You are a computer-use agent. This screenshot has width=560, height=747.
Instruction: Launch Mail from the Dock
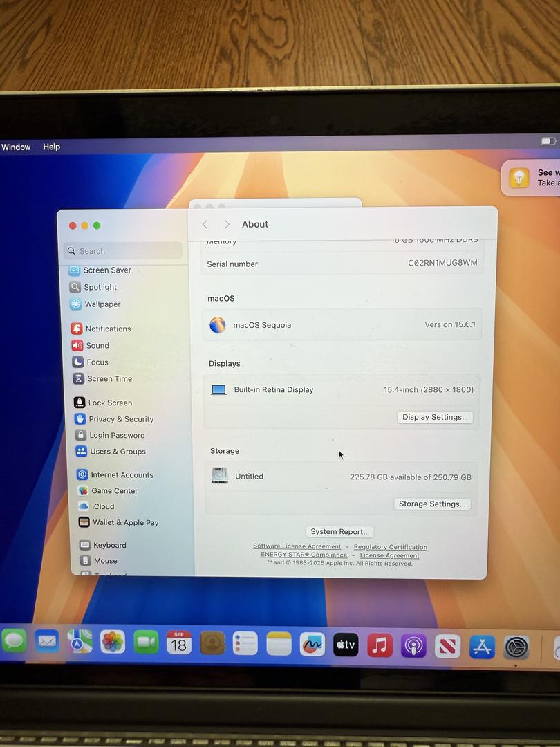(47, 640)
